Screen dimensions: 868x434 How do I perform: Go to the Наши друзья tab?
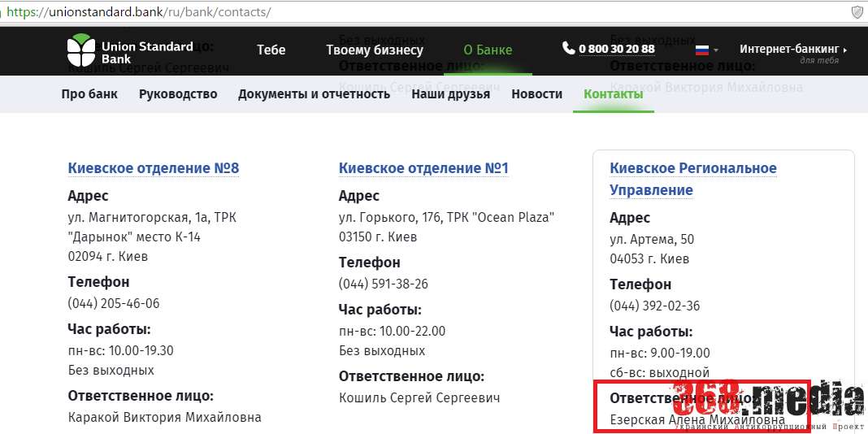tap(450, 94)
